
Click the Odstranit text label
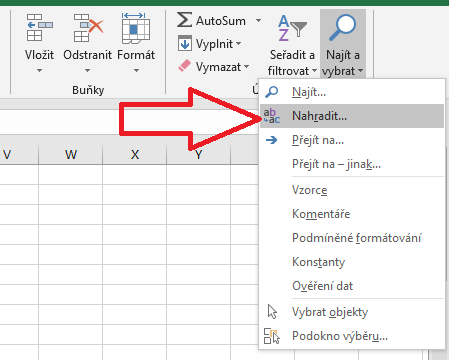pos(88,55)
